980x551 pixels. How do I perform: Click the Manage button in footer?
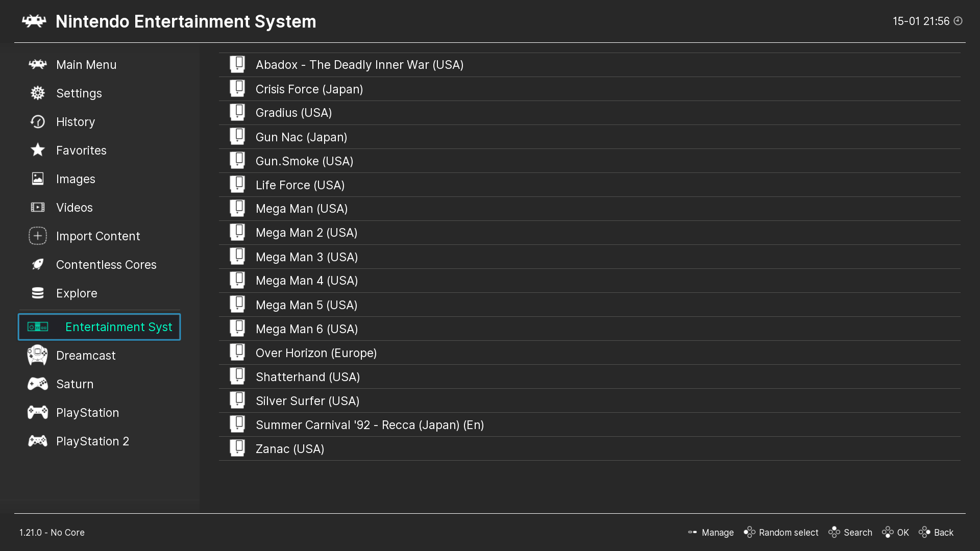(x=711, y=532)
